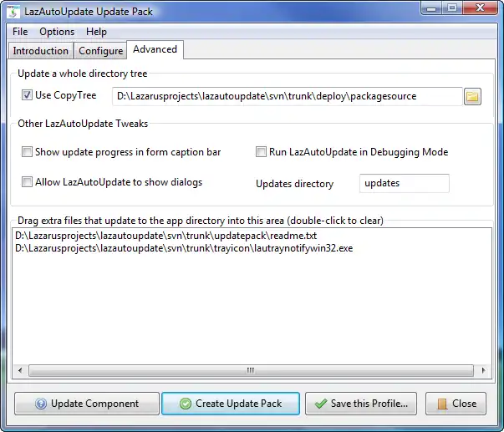Switch to the Configure tab
The height and width of the screenshot is (432, 504).
coord(100,51)
